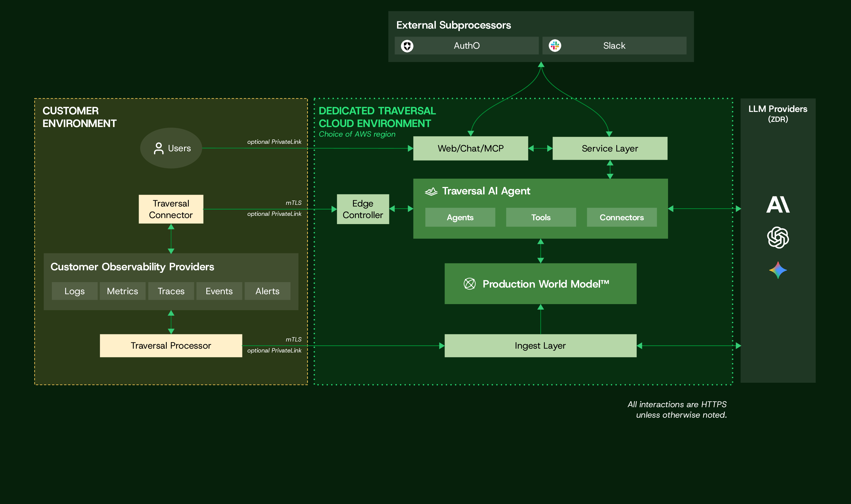The image size is (851, 504).
Task: Click the Anthropic logo in LLM Providers
Action: 778,205
